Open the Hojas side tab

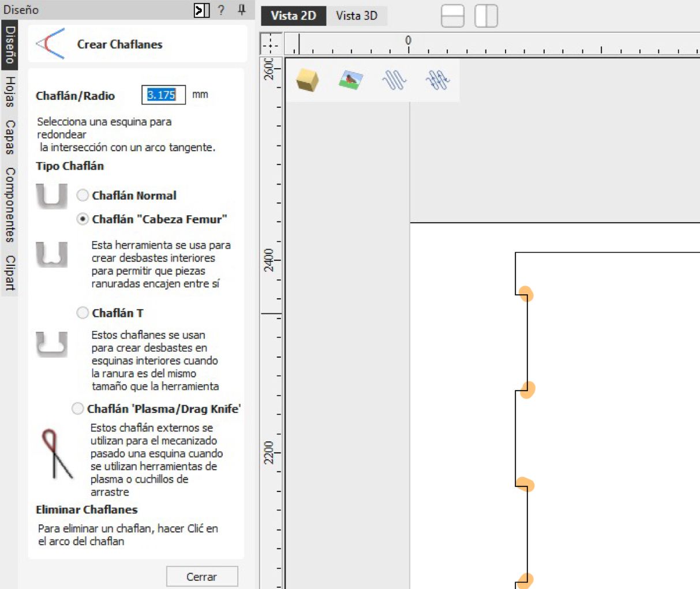(9, 92)
